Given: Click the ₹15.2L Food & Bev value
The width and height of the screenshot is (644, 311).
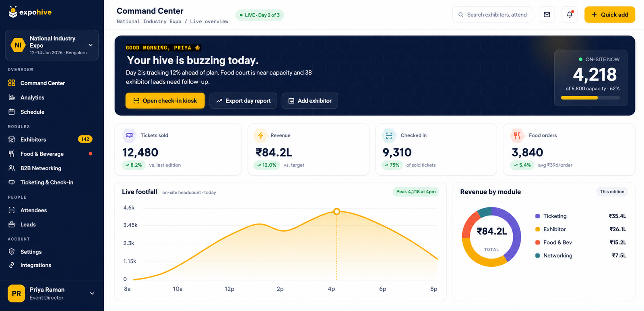Looking at the screenshot, I should click(x=618, y=243).
